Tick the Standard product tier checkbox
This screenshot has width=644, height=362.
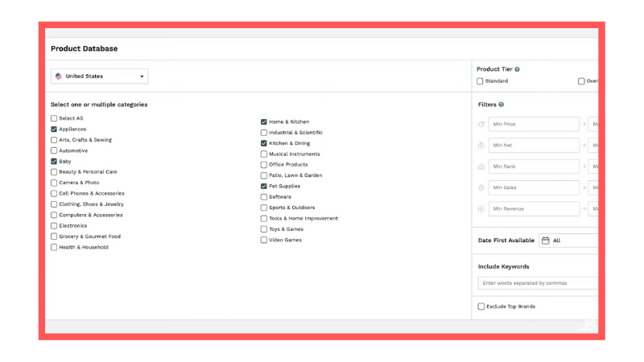coord(481,81)
